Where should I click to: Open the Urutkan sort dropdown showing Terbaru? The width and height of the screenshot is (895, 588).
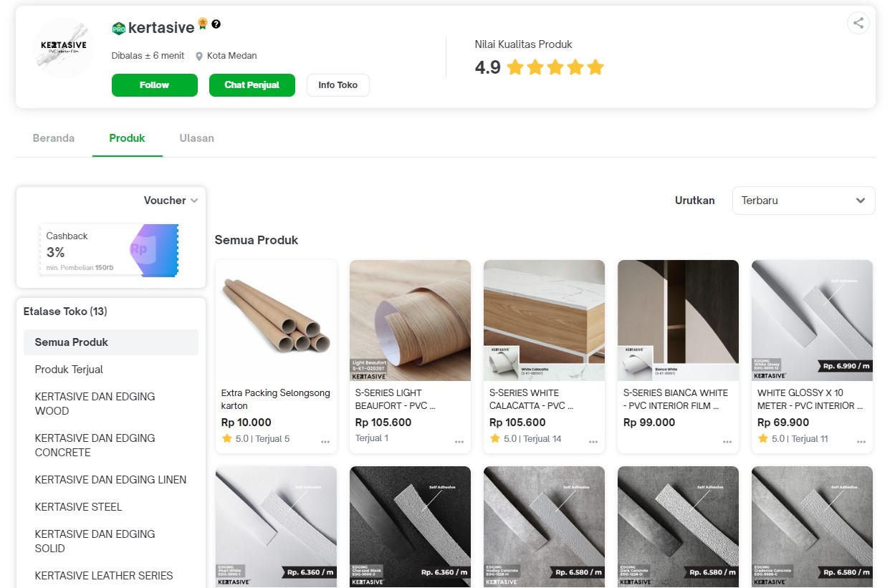click(803, 201)
